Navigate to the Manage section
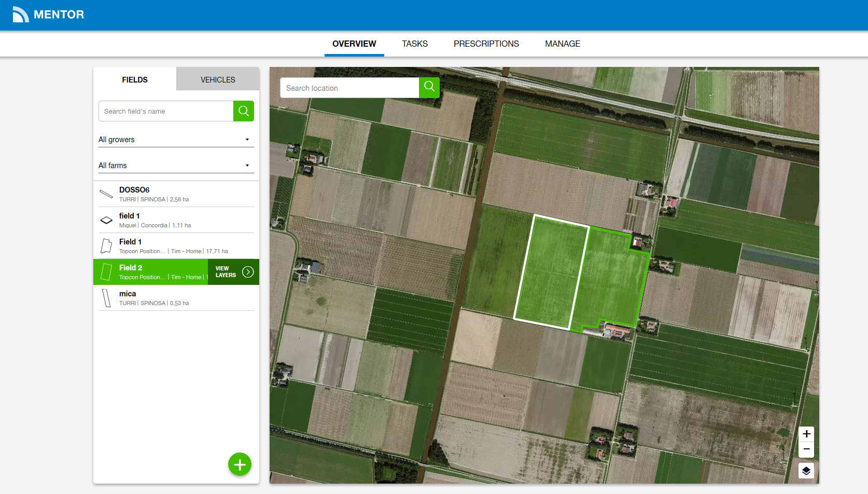The width and height of the screenshot is (868, 494). (x=562, y=44)
